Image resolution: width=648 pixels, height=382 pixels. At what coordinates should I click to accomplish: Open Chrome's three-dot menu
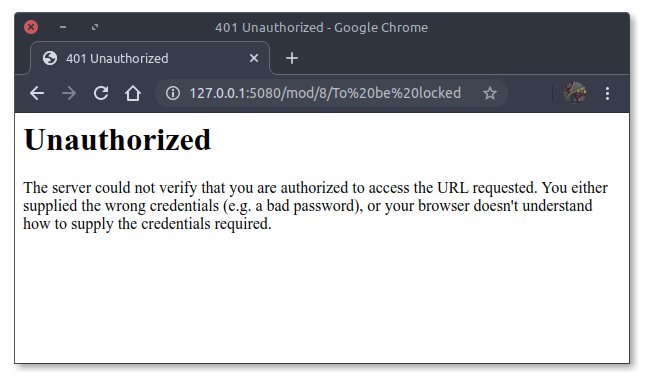click(607, 93)
